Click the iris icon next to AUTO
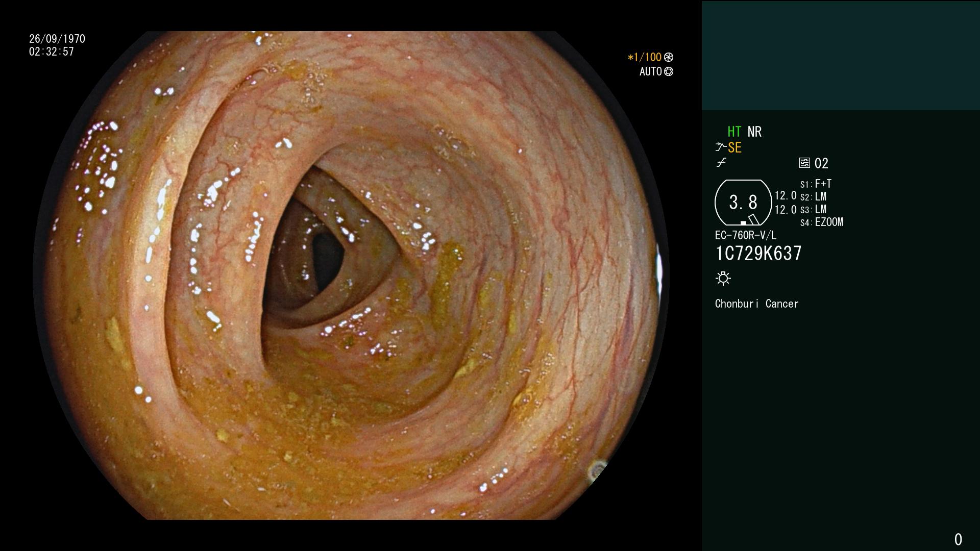The image size is (980, 551). [x=669, y=71]
